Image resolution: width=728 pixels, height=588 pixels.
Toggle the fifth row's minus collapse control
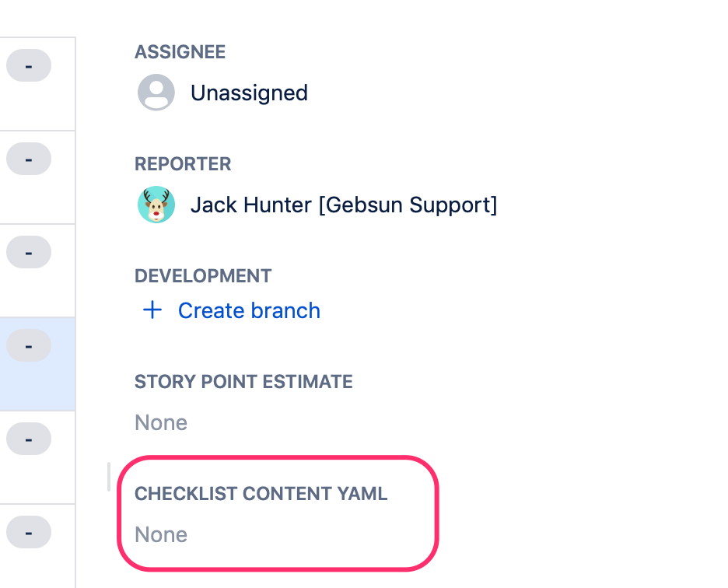click(28, 439)
